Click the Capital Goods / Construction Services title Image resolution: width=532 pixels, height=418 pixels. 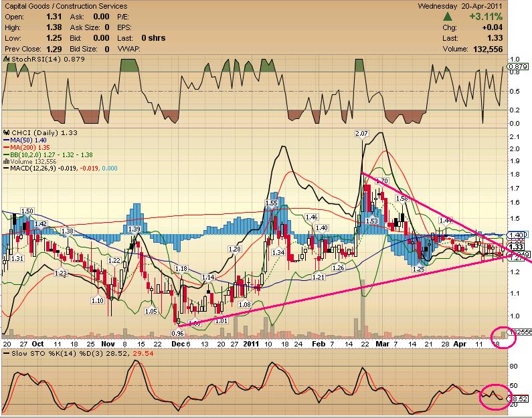66,6
